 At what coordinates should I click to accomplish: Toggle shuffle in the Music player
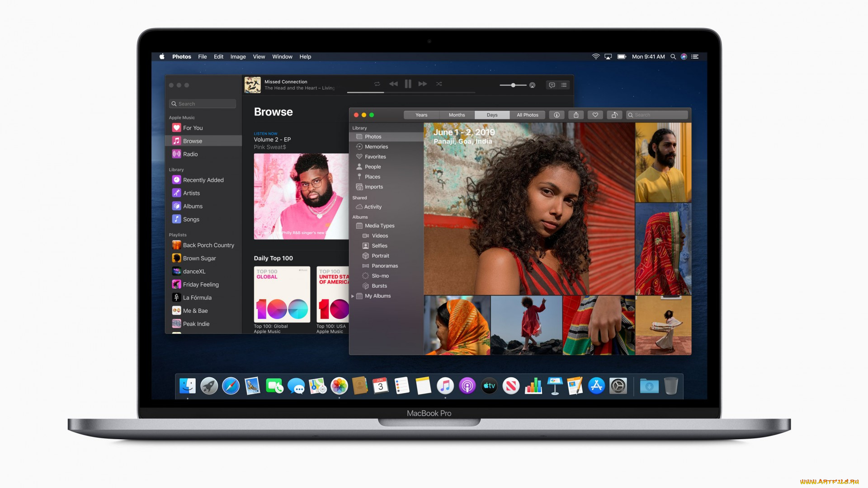coord(438,84)
